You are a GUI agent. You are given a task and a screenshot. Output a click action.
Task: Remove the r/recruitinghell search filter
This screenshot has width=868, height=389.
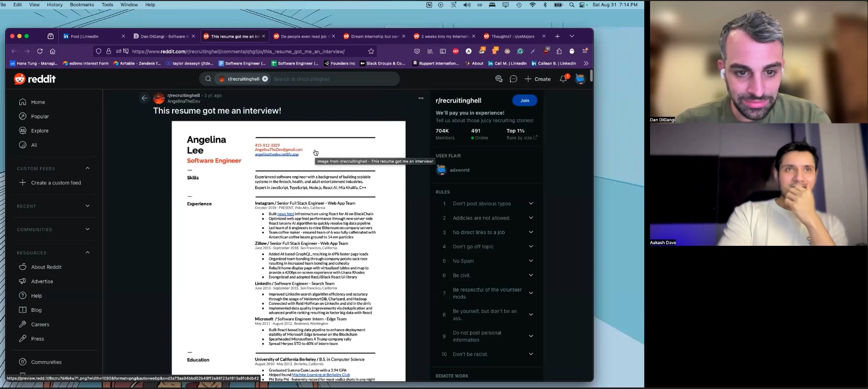click(265, 79)
